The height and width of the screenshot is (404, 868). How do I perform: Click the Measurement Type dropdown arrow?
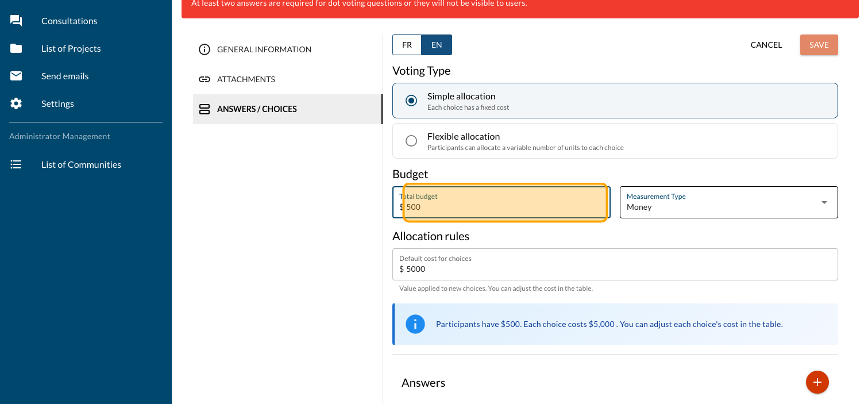click(824, 202)
